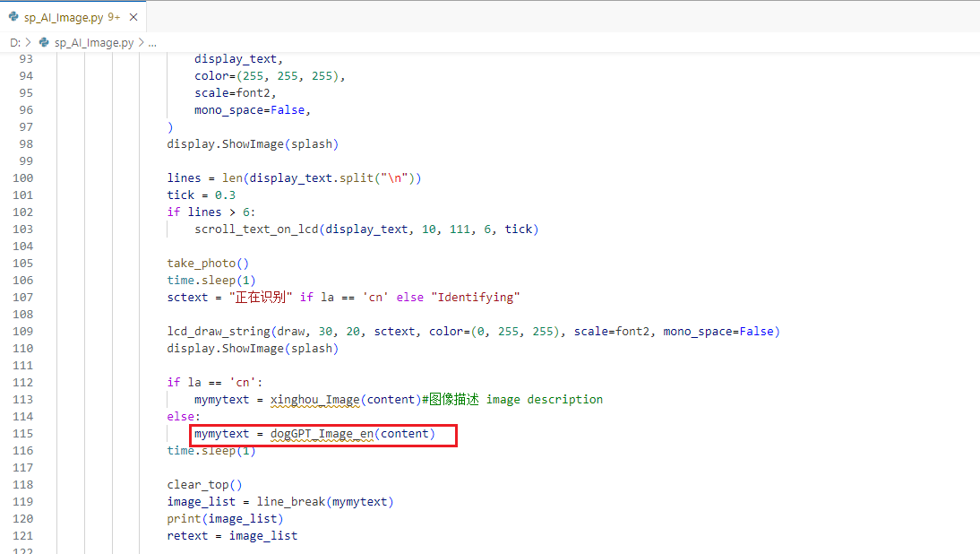Click the "Identifying" string literal

(x=476, y=297)
